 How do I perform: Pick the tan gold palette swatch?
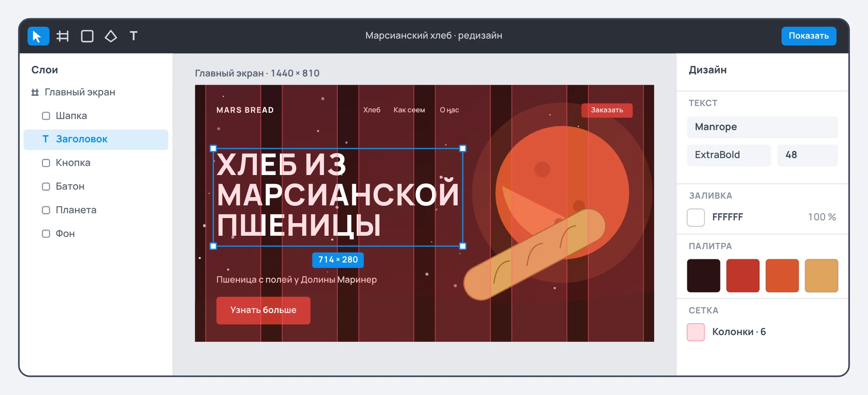click(821, 276)
